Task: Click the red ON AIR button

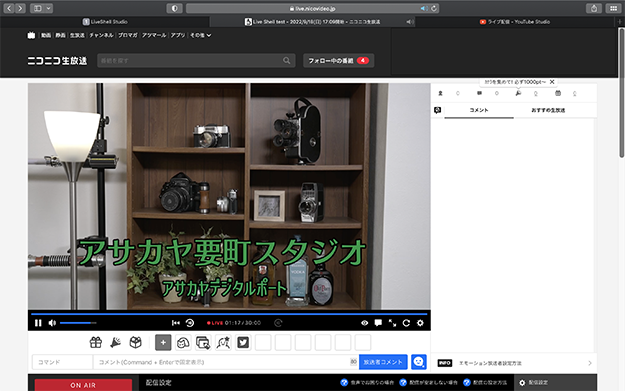Action: point(83,385)
